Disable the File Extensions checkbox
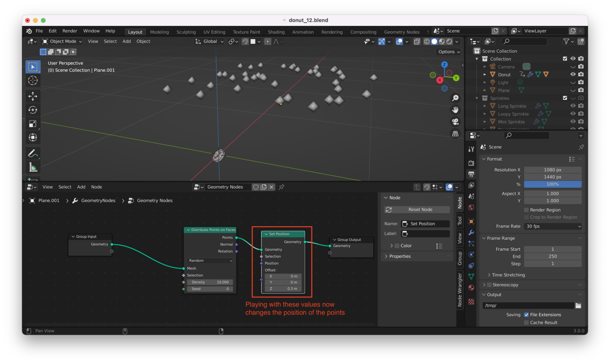Image resolution: width=610 pixels, height=364 pixels. point(527,315)
